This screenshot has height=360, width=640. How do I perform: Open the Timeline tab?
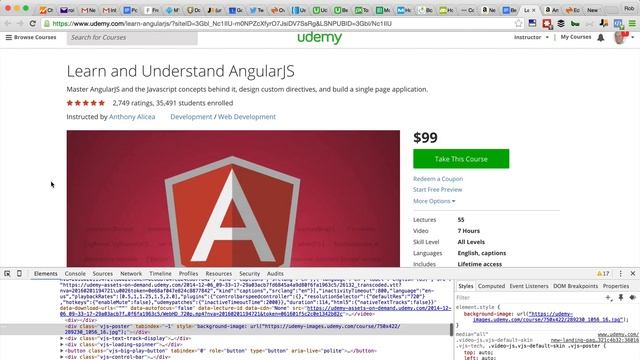pyautogui.click(x=160, y=273)
